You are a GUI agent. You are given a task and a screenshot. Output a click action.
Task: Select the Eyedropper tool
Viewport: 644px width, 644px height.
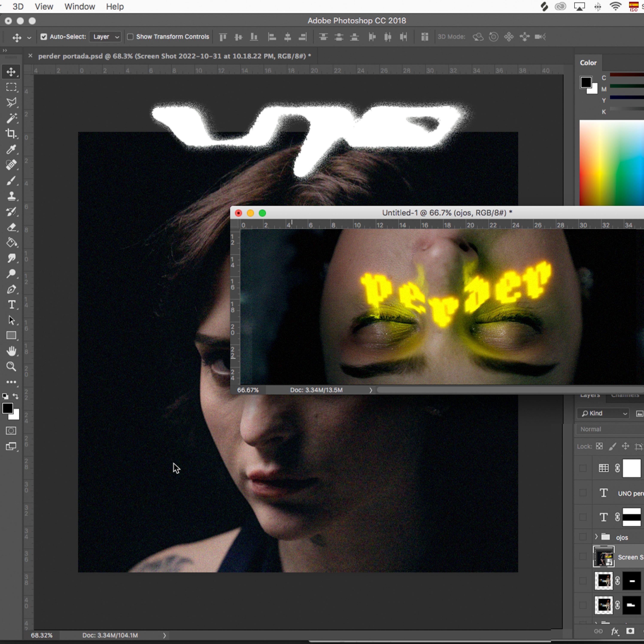click(11, 149)
